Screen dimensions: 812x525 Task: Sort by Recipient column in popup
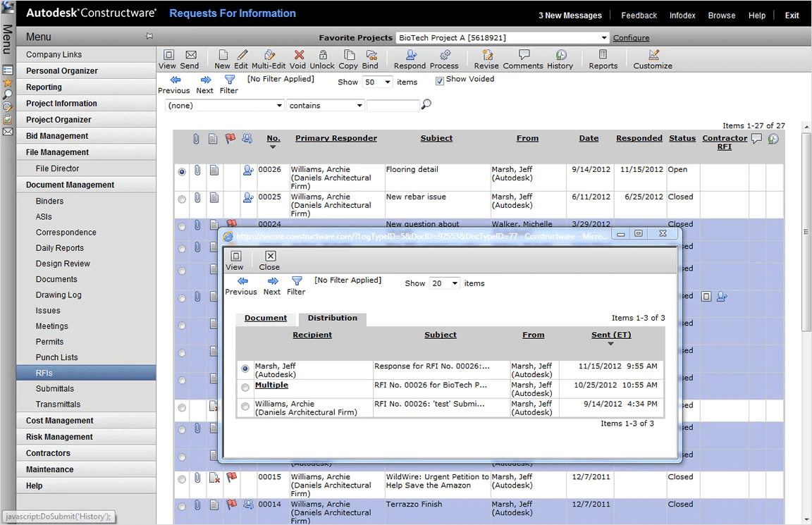312,335
